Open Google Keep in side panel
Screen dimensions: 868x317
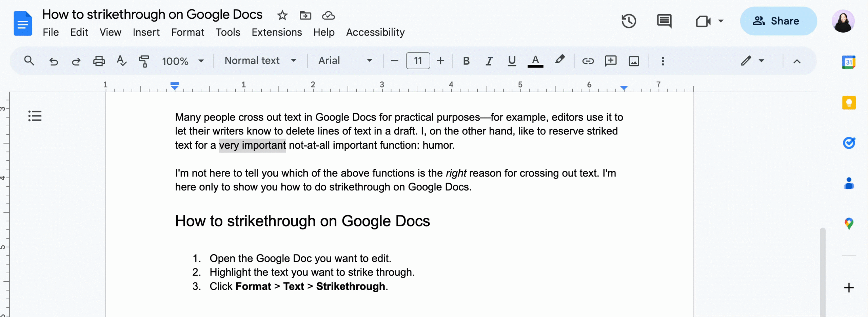(849, 103)
